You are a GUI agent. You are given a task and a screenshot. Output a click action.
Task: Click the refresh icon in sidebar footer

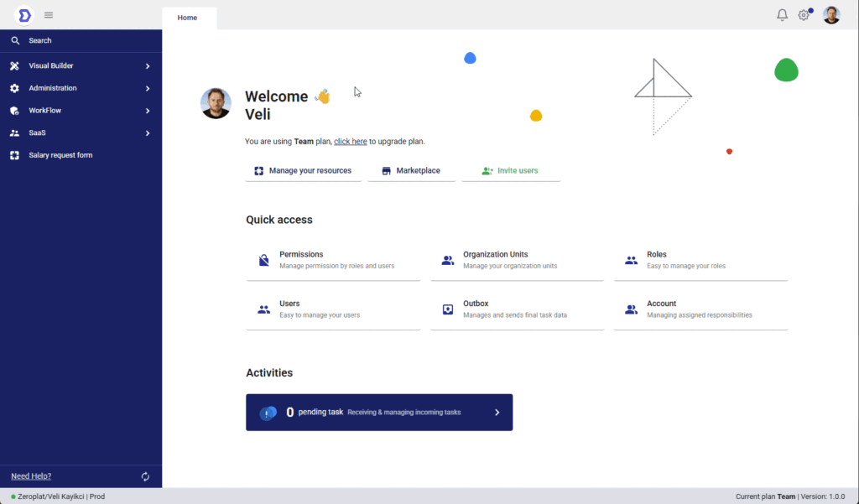click(145, 476)
